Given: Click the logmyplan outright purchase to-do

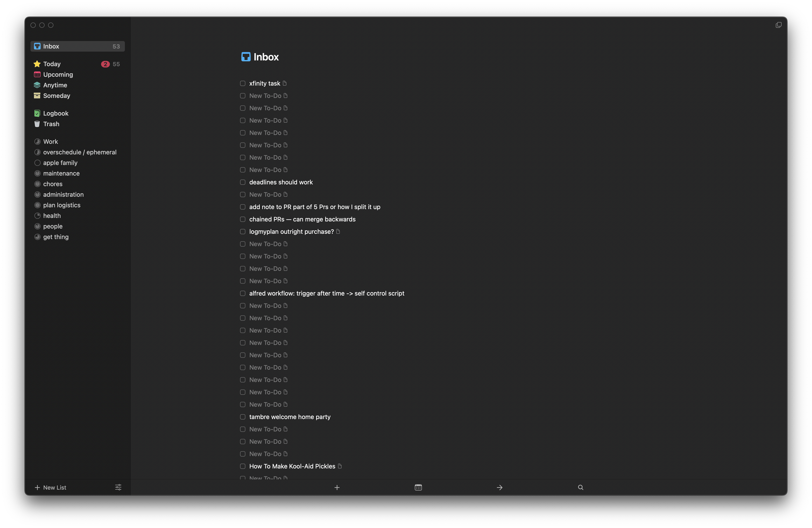Looking at the screenshot, I should [x=291, y=231].
